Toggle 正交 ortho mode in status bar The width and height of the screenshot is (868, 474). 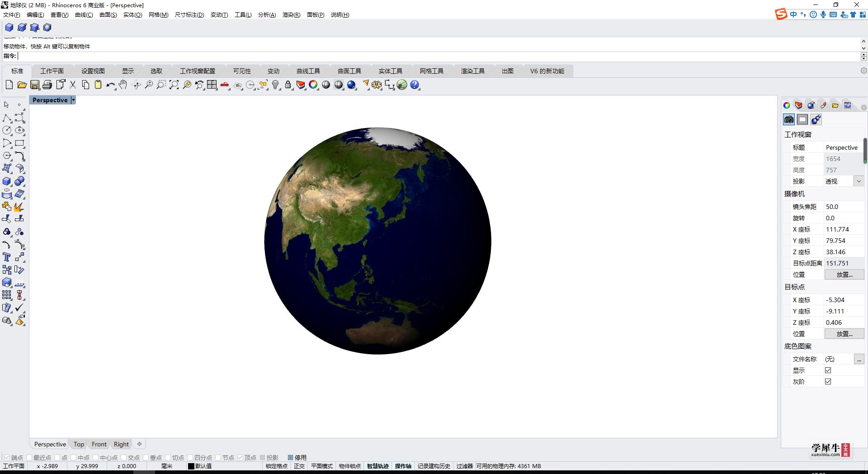tap(299, 466)
